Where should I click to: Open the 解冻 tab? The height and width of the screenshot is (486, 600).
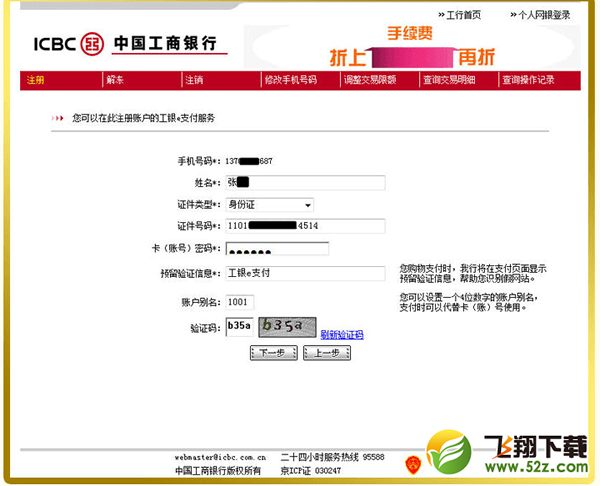click(x=115, y=80)
